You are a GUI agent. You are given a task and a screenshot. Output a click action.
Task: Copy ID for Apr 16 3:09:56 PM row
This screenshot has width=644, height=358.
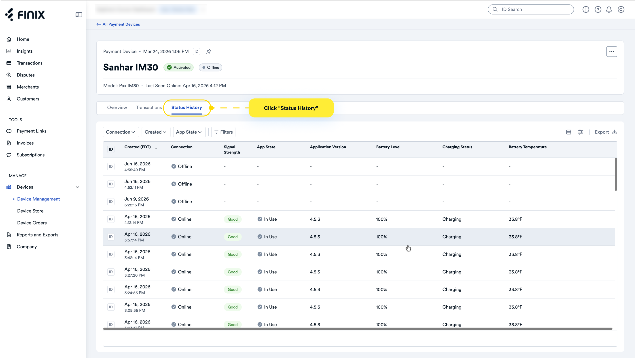pos(111,307)
